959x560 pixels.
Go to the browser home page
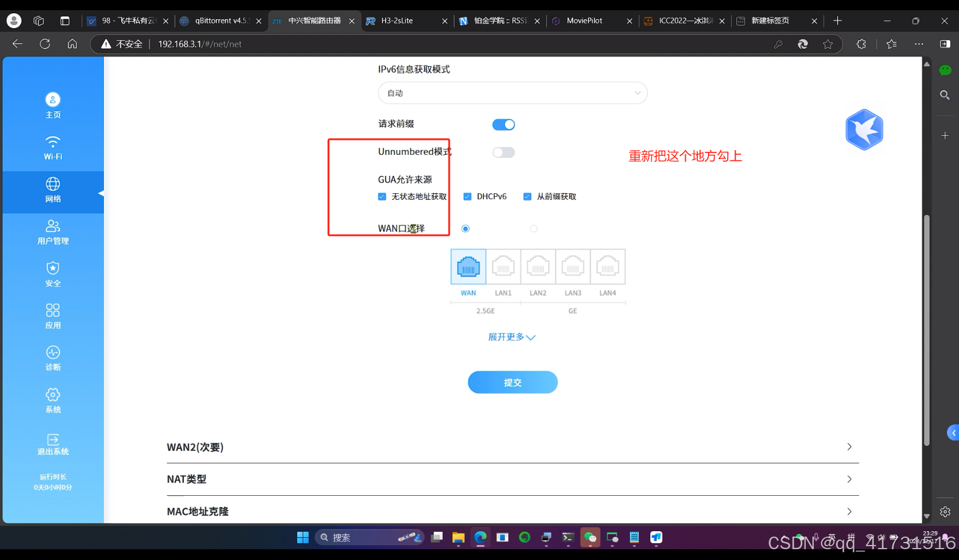click(x=73, y=44)
